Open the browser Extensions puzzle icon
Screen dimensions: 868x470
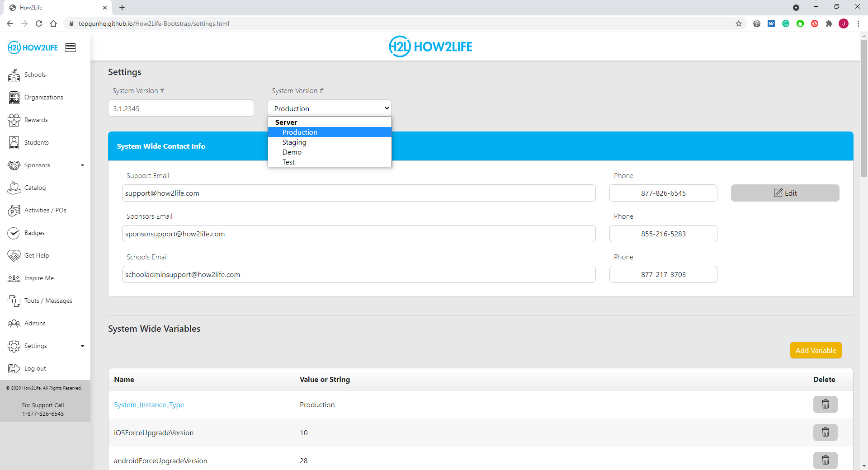click(829, 23)
